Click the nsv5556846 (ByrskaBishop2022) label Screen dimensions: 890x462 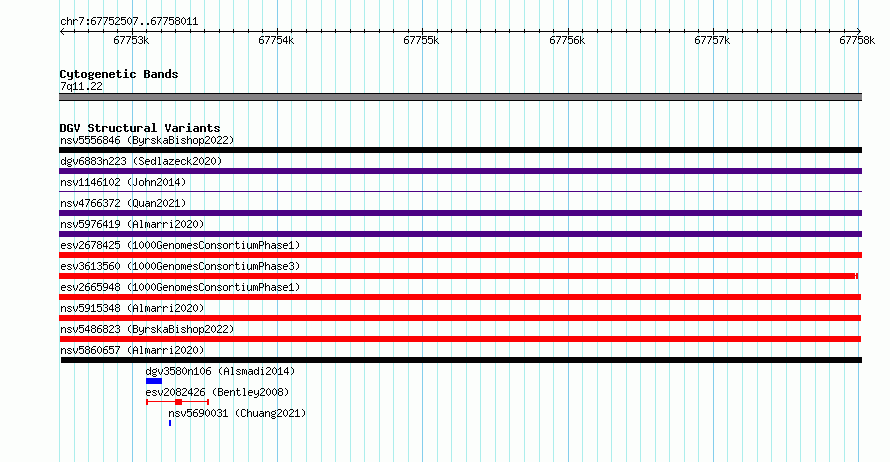(147, 140)
